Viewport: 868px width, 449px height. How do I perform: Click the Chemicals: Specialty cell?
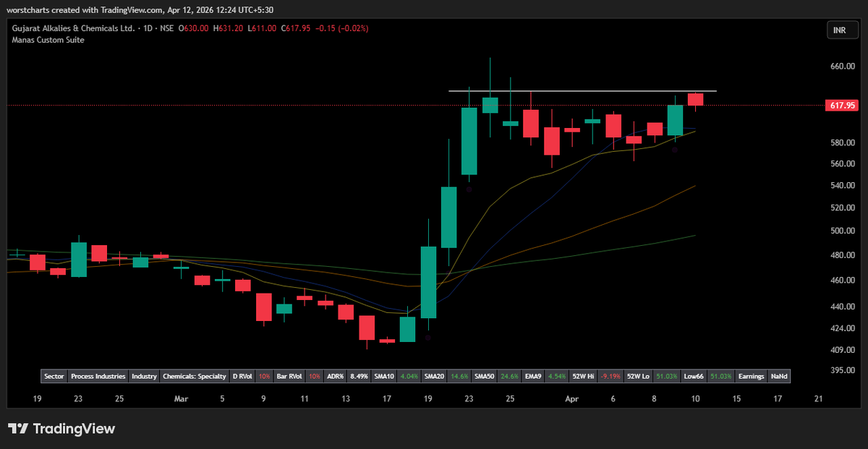pos(194,376)
